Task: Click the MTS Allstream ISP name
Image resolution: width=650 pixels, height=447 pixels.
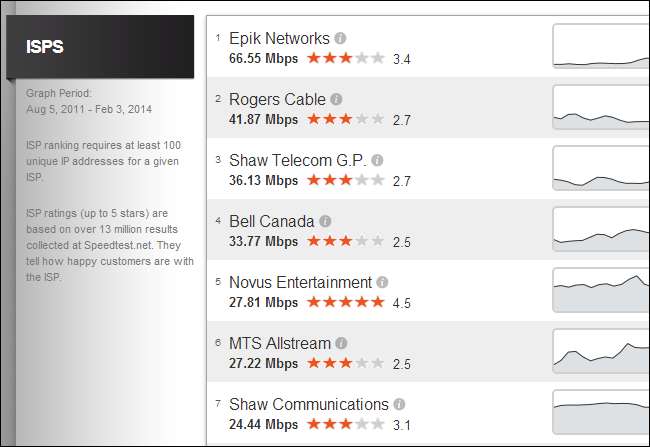Action: tap(280, 343)
